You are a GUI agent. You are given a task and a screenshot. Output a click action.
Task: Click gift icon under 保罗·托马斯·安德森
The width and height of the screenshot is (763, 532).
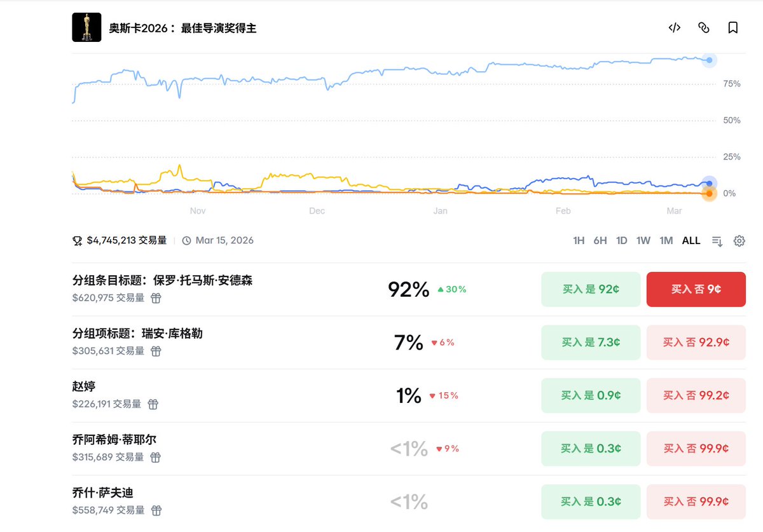(156, 297)
